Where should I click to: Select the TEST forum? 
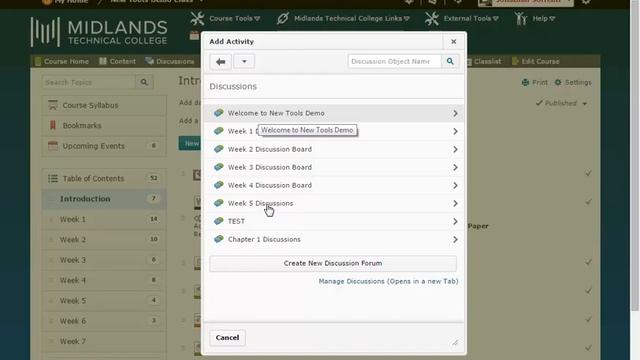333,221
